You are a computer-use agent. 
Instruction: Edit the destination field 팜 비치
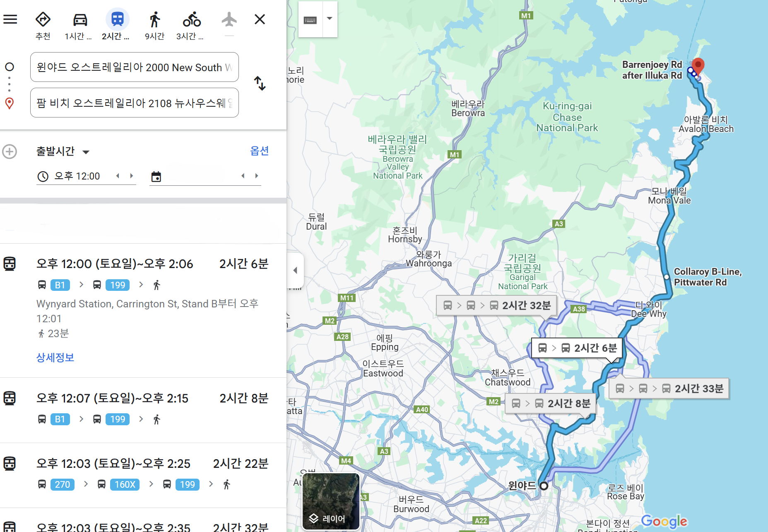coord(135,103)
